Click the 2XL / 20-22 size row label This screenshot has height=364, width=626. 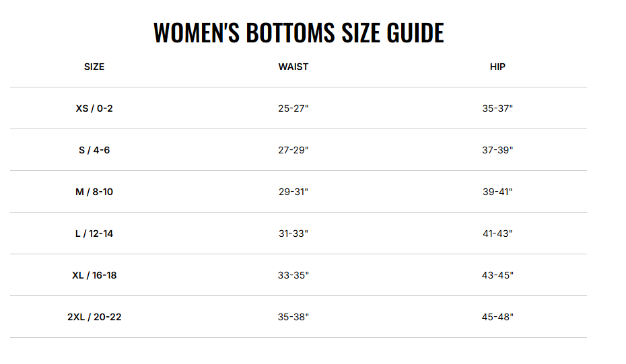coord(94,317)
